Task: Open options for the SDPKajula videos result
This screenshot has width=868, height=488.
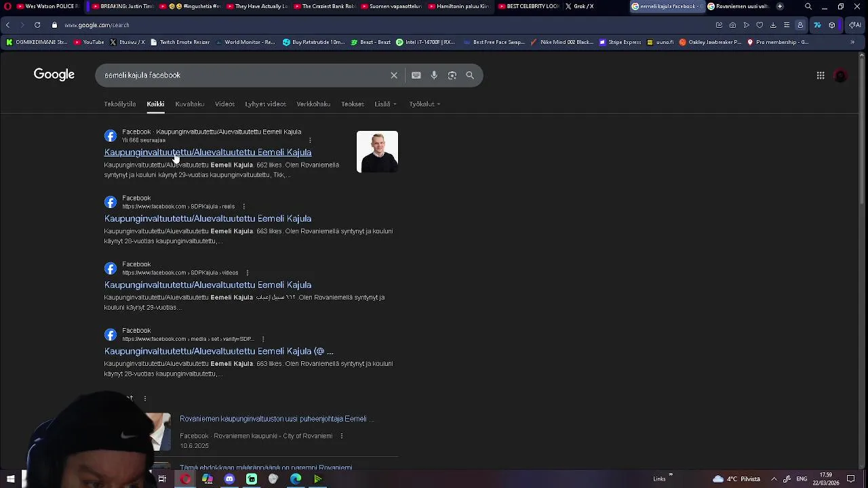Action: tap(247, 272)
